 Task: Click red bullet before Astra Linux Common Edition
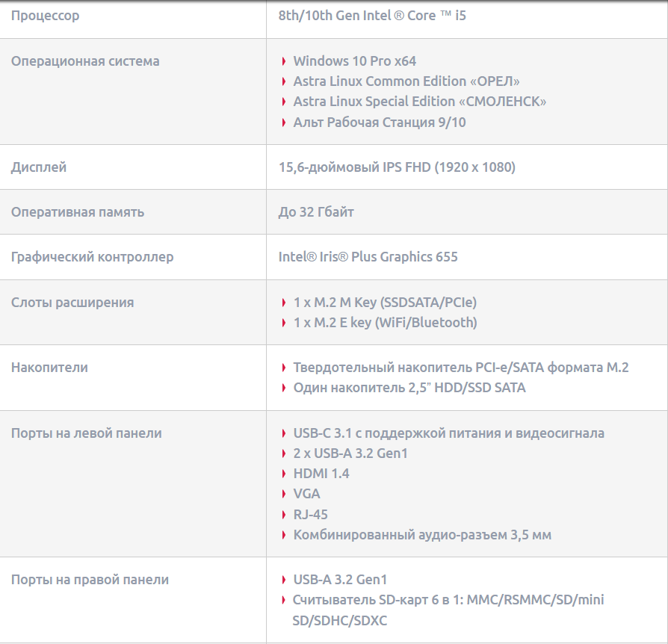pyautogui.click(x=284, y=81)
